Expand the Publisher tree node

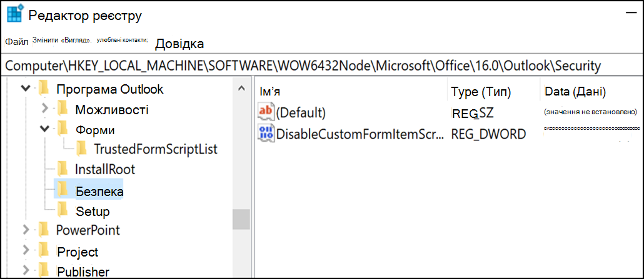26,270
